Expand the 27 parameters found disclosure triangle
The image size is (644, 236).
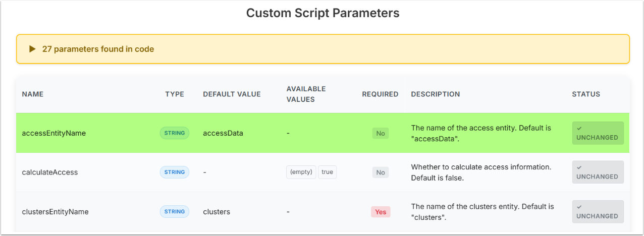click(32, 49)
